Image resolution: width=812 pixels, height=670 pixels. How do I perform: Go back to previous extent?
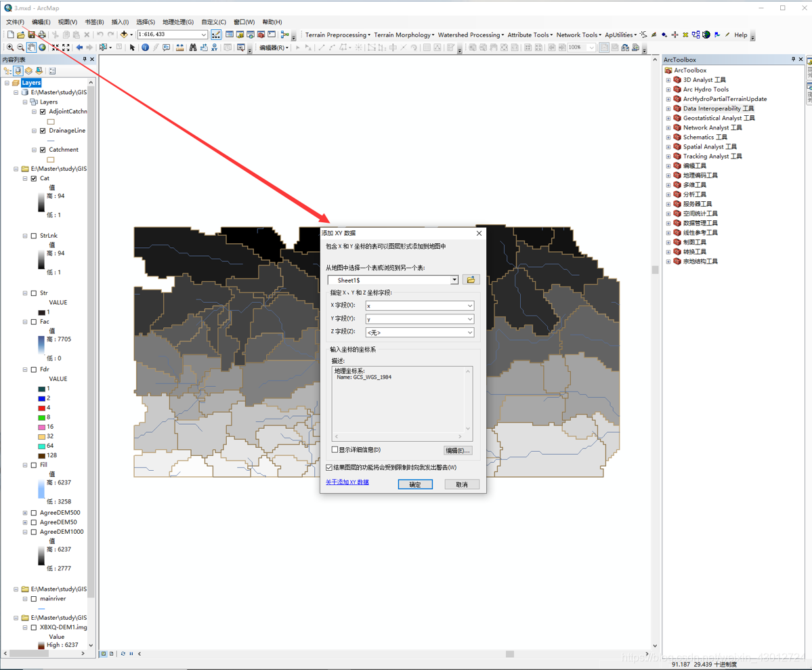coord(79,47)
